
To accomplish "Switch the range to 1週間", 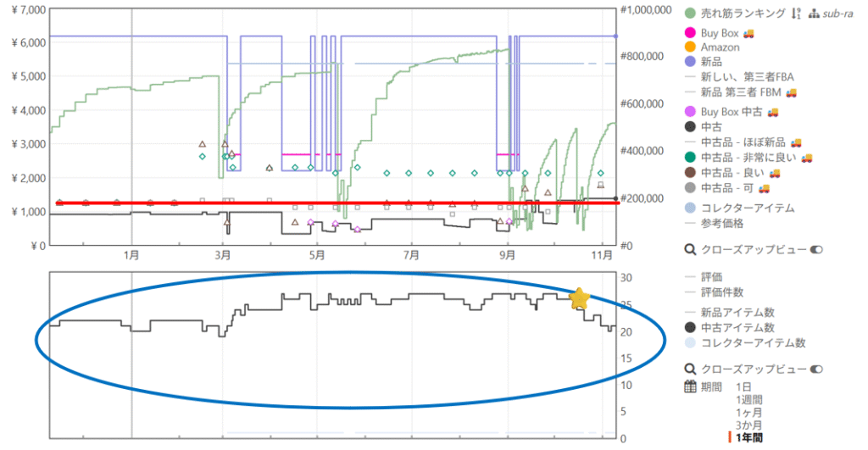I will pyautogui.click(x=748, y=399).
